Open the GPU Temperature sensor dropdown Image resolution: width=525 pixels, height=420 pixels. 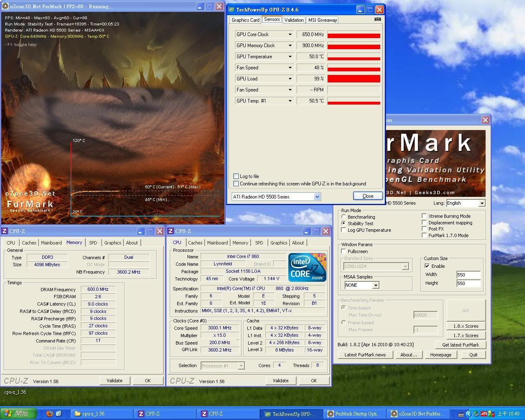[290, 57]
